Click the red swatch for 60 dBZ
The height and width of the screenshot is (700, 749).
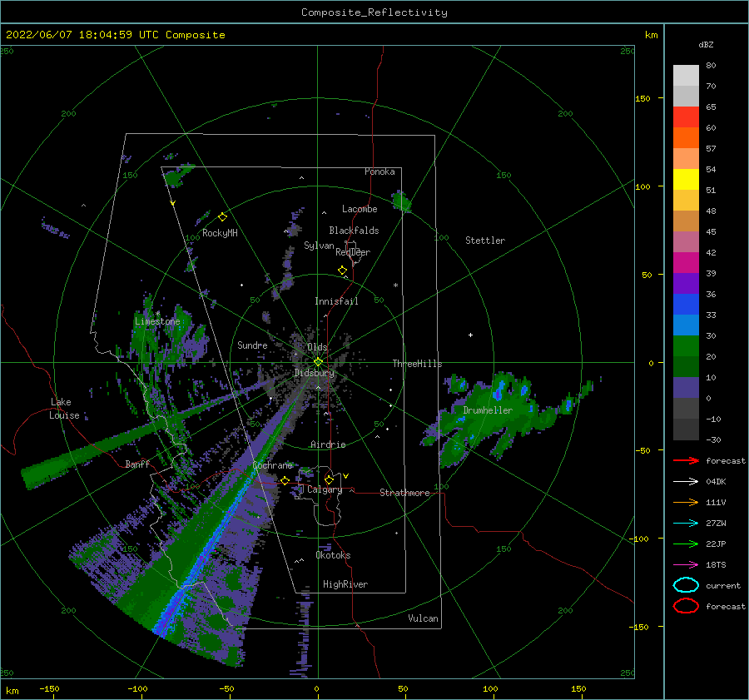pyautogui.click(x=686, y=117)
